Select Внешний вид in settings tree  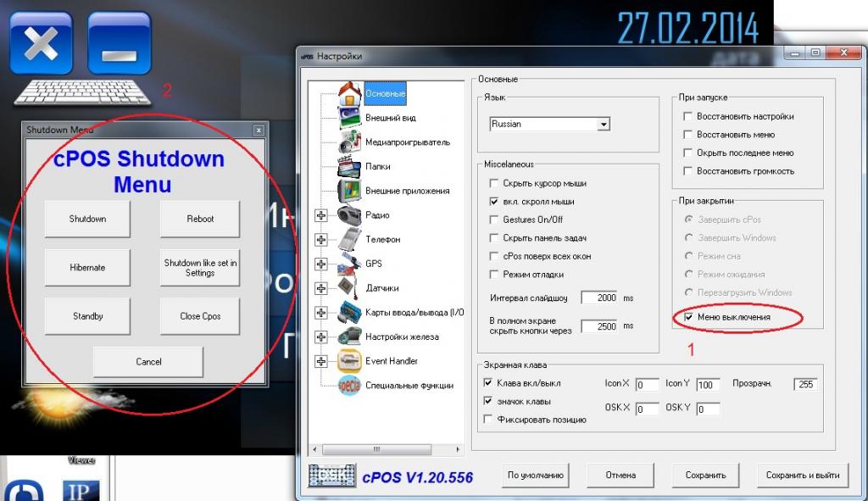click(x=390, y=118)
